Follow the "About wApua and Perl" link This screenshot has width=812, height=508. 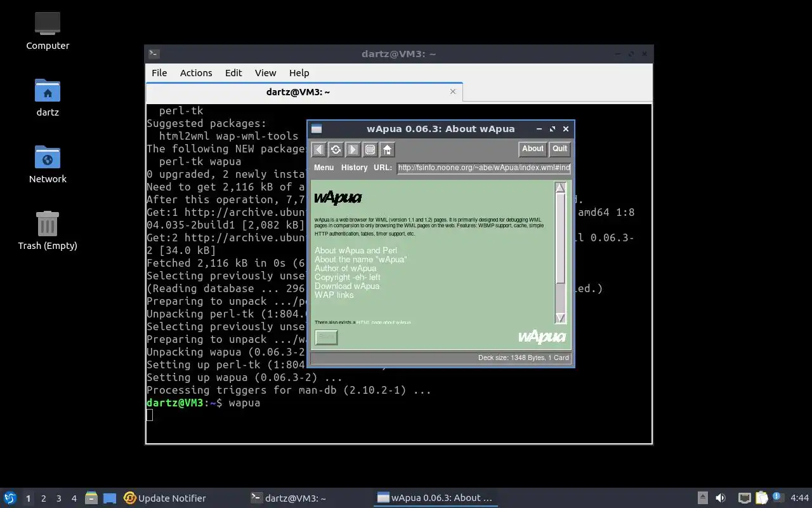point(356,250)
